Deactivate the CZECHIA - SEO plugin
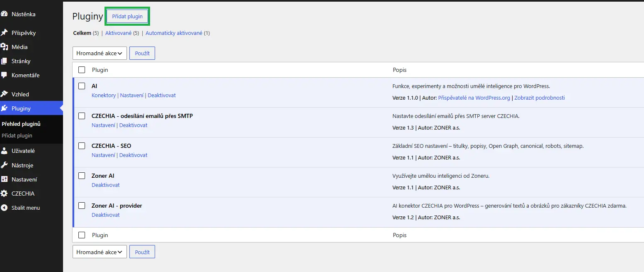Image resolution: width=644 pixels, height=272 pixels. click(x=134, y=155)
